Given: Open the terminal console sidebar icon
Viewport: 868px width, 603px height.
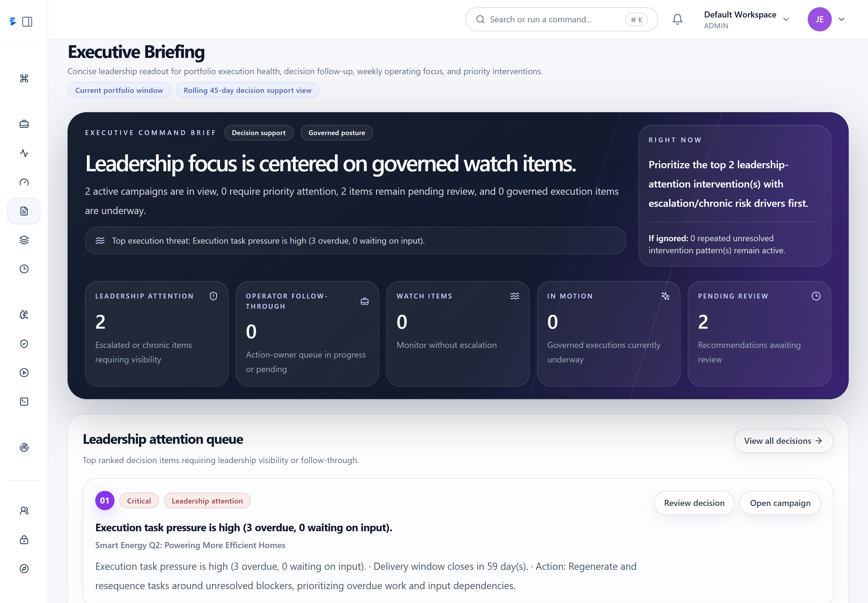Looking at the screenshot, I should (24, 402).
